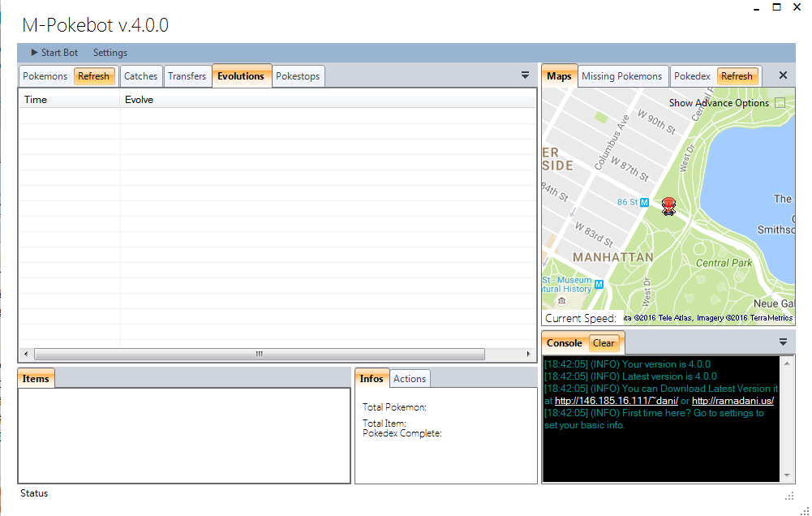Viewport: 812px width, 516px height.
Task: Open the Console panel dropdown arrow
Action: coord(784,342)
